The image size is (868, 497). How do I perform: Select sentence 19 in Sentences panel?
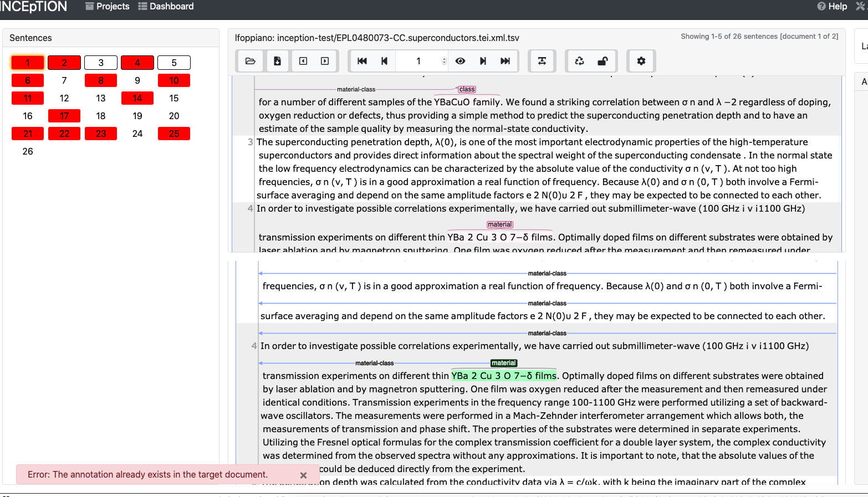pyautogui.click(x=137, y=116)
